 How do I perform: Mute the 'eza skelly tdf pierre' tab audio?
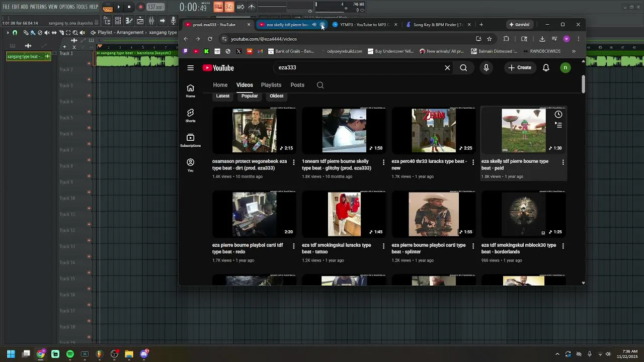[314, 25]
